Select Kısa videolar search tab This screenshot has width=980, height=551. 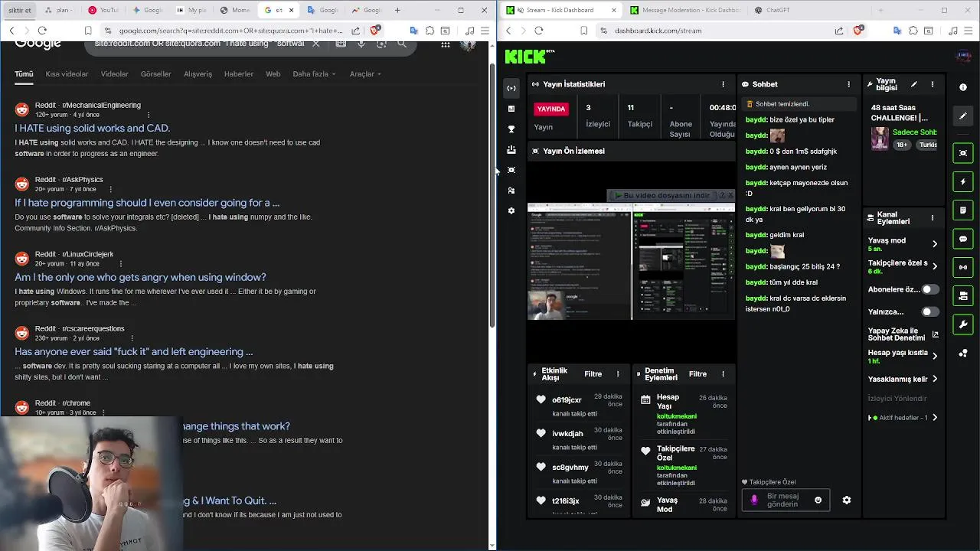[x=67, y=74]
